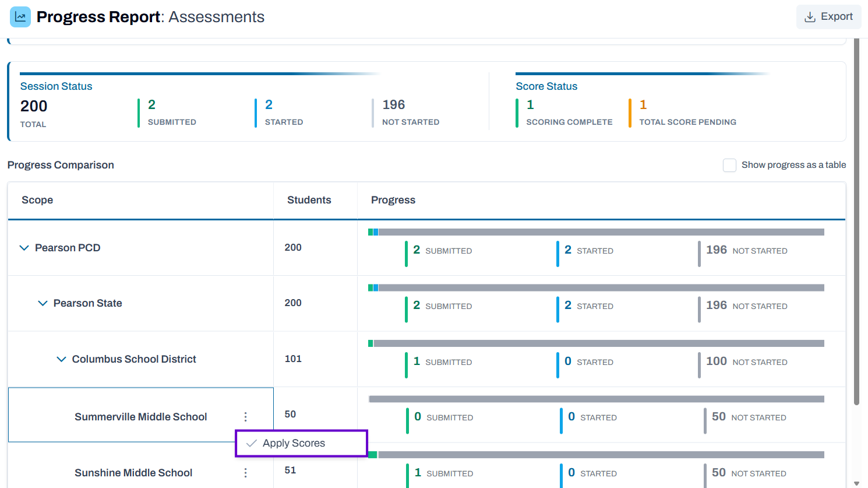Choose Apply Scores from the menu
This screenshot has height=488, width=868.
301,443
